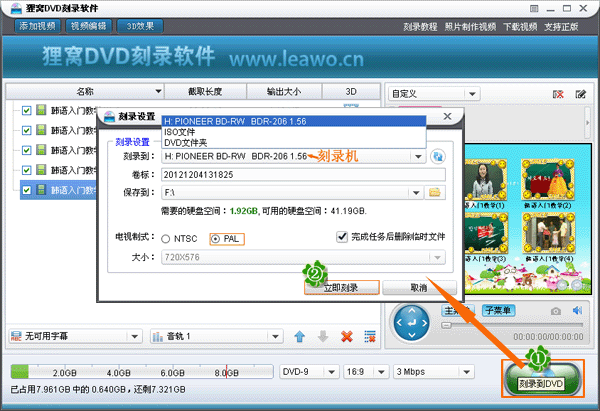This screenshot has height=411, width=600.
Task: Open the browse folder icon beside save path
Action: tap(435, 192)
